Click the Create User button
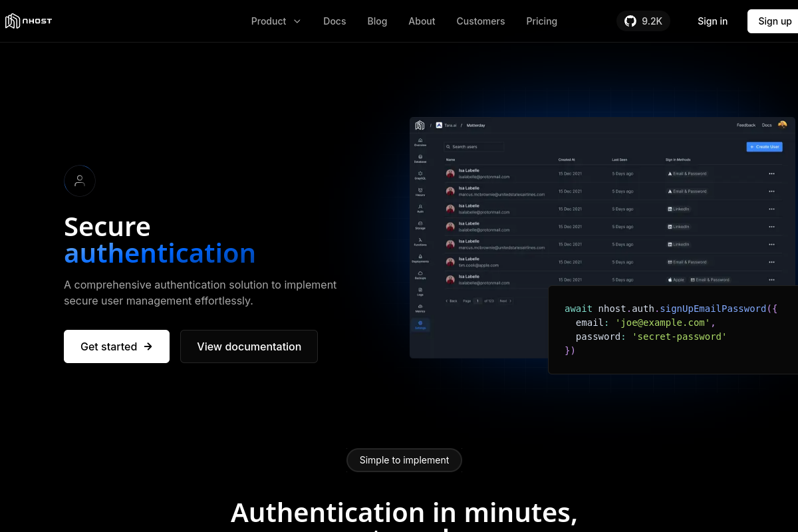The width and height of the screenshot is (798, 532). tap(764, 146)
